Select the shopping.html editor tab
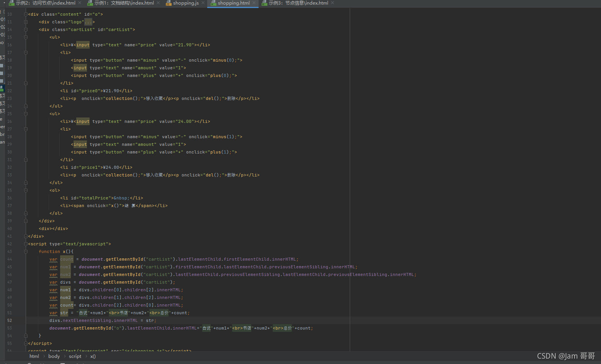 coord(234,3)
